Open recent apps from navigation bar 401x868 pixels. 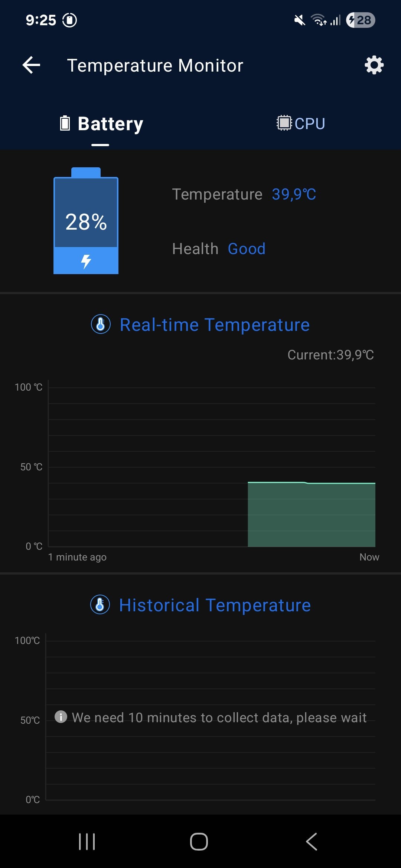(x=87, y=841)
